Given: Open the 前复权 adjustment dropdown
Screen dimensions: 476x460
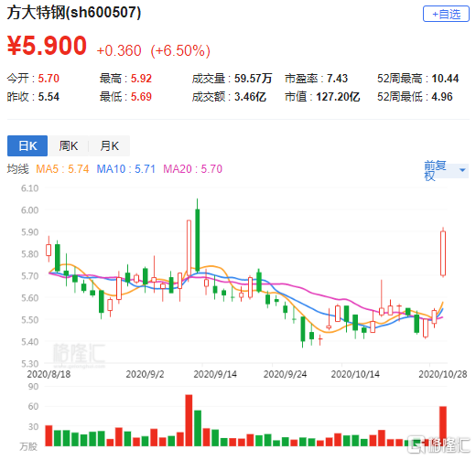Looking at the screenshot, I should point(446,170).
